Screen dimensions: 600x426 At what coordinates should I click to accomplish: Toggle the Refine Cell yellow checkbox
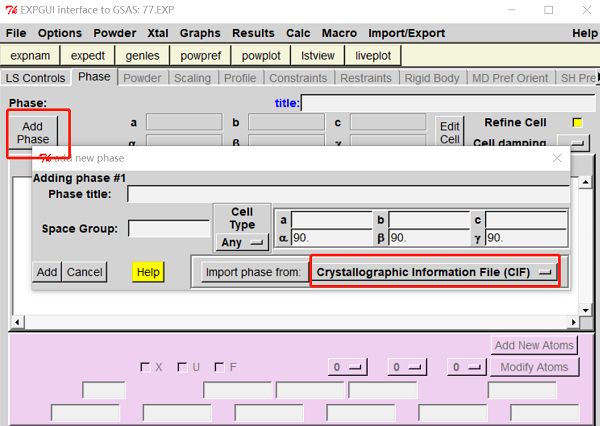coord(577,123)
